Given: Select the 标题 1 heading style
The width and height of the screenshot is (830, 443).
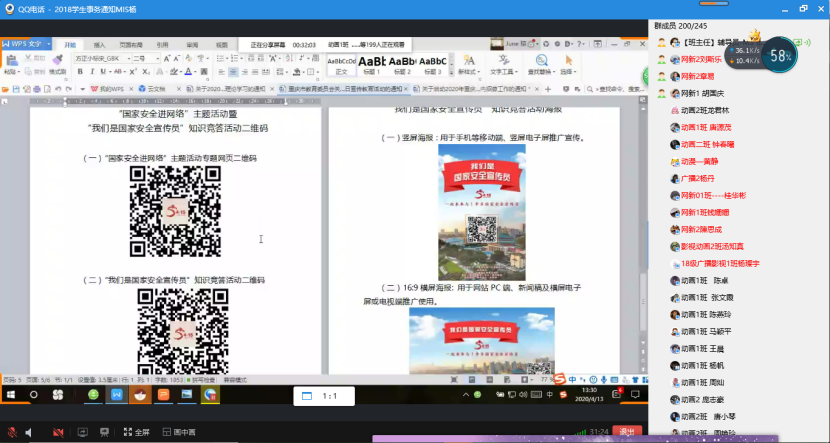Looking at the screenshot, I should 371,64.
